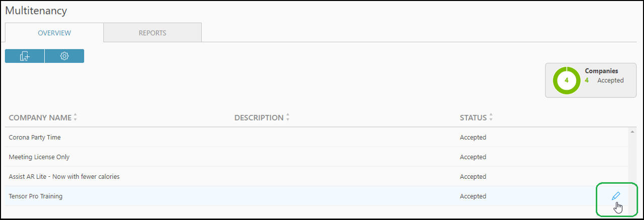Click the scrollbar up arrow in company list
This screenshot has height=220, width=644.
point(632,132)
